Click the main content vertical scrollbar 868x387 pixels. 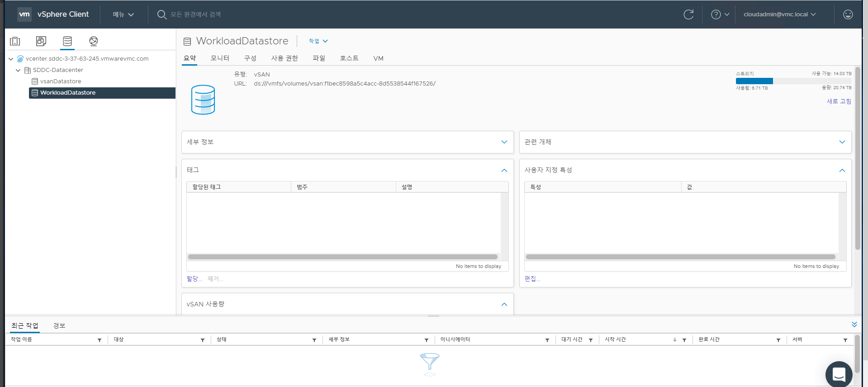click(858, 158)
